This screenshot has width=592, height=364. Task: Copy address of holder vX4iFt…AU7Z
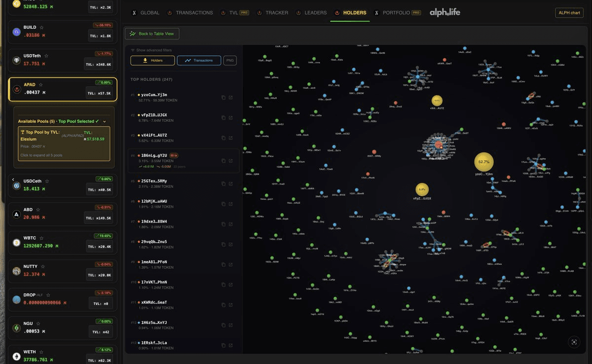[223, 138]
